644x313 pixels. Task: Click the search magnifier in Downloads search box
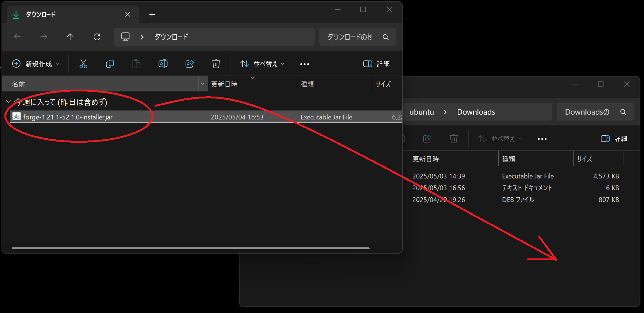tap(623, 112)
